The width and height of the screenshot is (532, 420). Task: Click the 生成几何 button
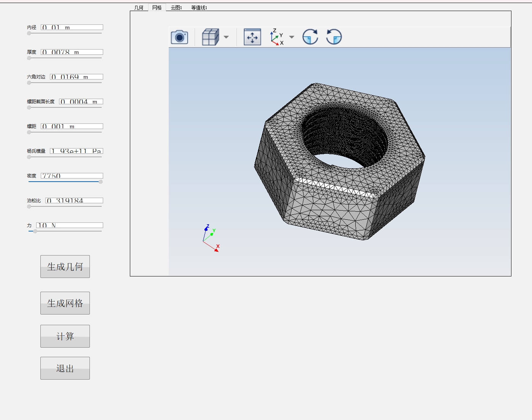(x=65, y=267)
